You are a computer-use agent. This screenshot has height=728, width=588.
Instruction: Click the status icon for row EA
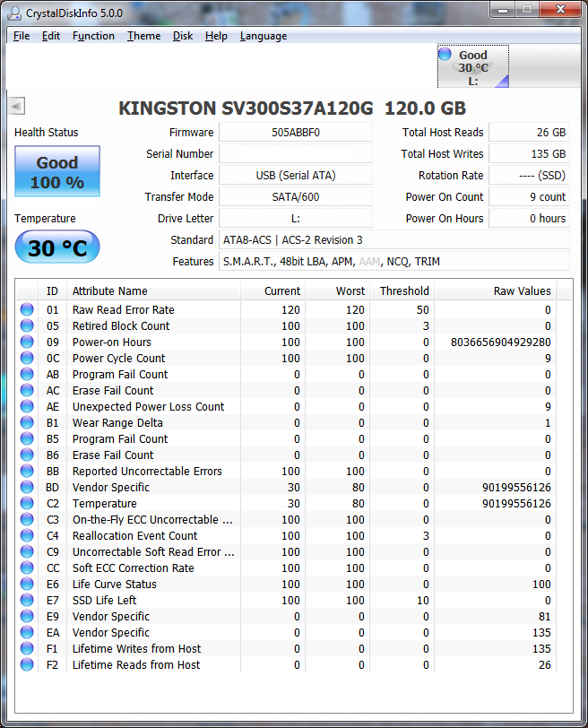pos(27,632)
